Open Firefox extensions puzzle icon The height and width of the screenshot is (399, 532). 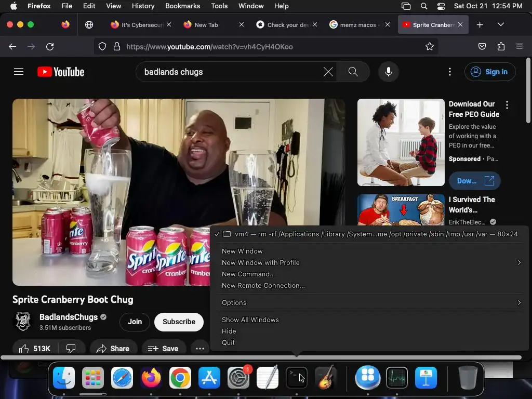[501, 46]
